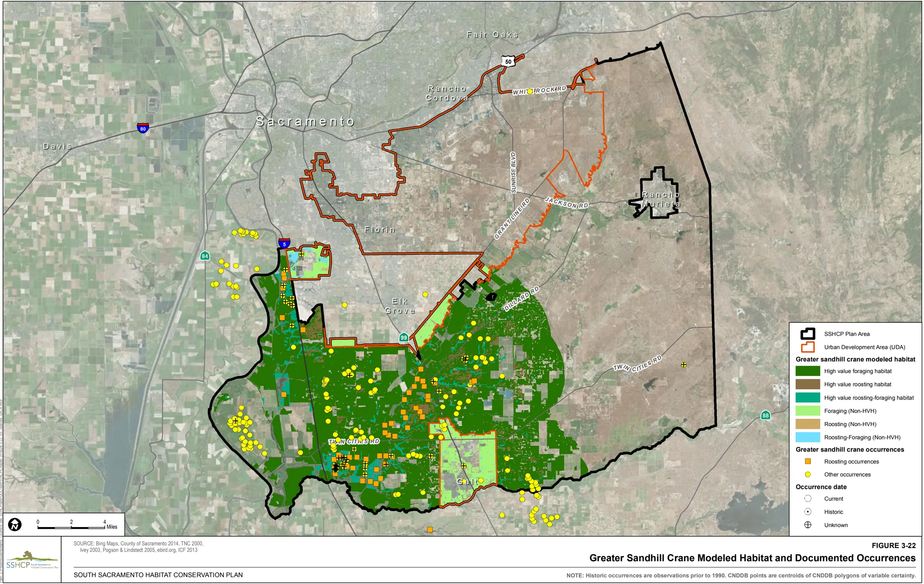Click the Urban Development Area legend symbol
Image resolution: width=924 pixels, height=584 pixels.
[x=808, y=347]
